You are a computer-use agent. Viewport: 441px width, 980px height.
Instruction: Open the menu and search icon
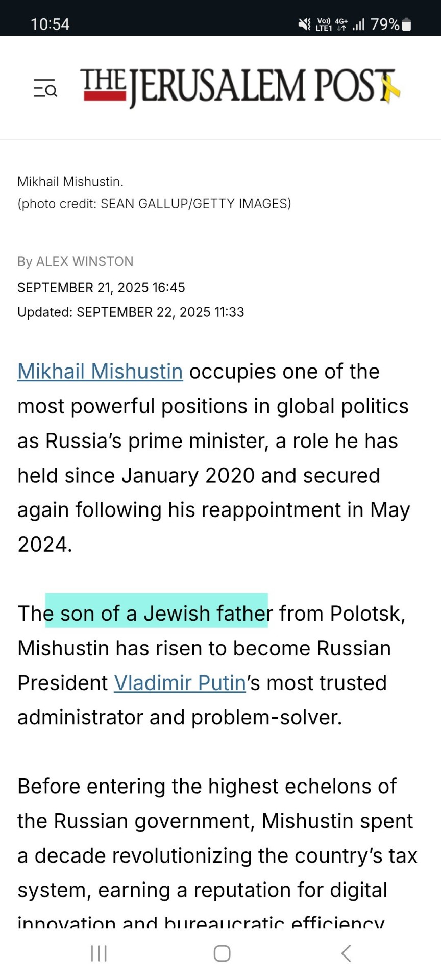[x=45, y=88]
